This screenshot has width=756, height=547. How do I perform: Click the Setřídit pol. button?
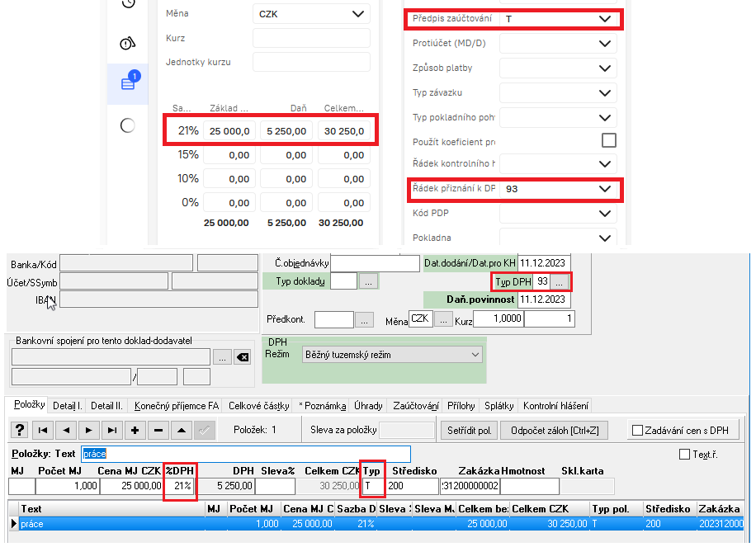(470, 430)
